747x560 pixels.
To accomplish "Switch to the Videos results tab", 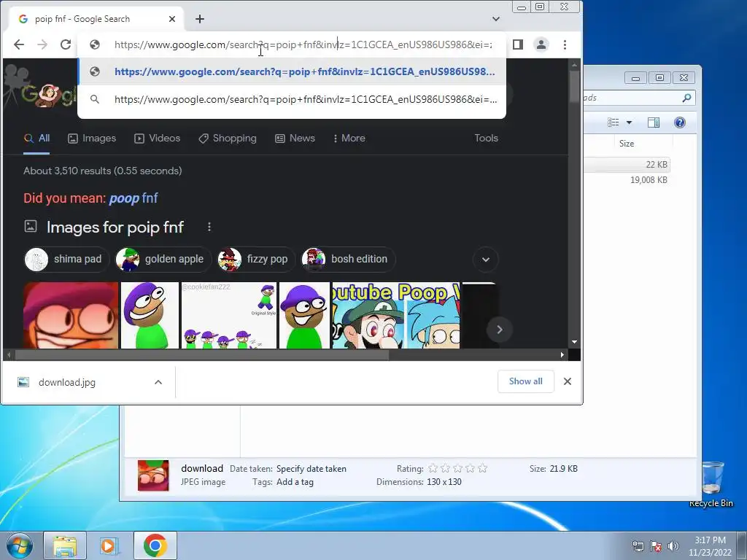I will click(x=158, y=139).
